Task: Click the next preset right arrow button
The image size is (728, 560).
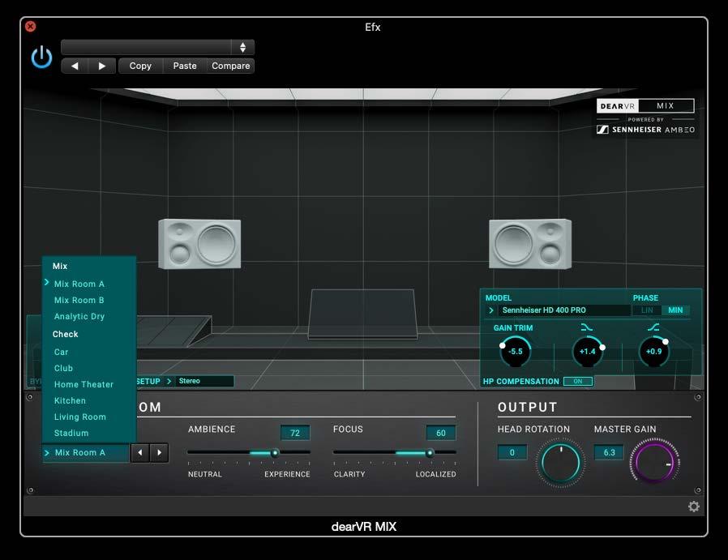Action: (101, 66)
